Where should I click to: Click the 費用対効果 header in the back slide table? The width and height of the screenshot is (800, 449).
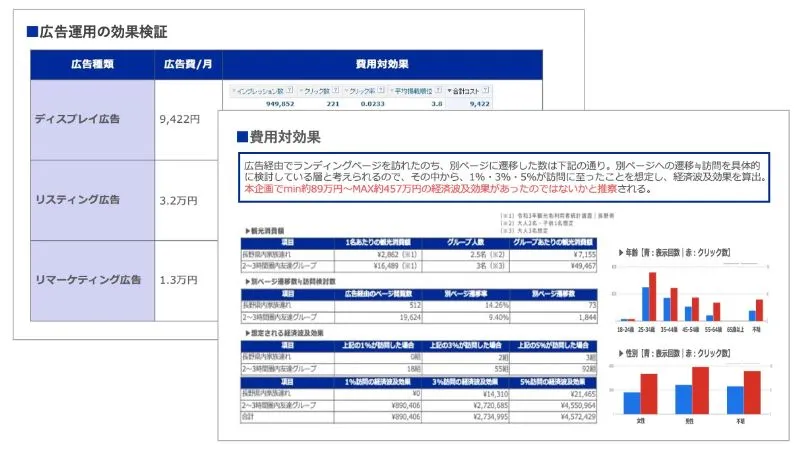(382, 64)
